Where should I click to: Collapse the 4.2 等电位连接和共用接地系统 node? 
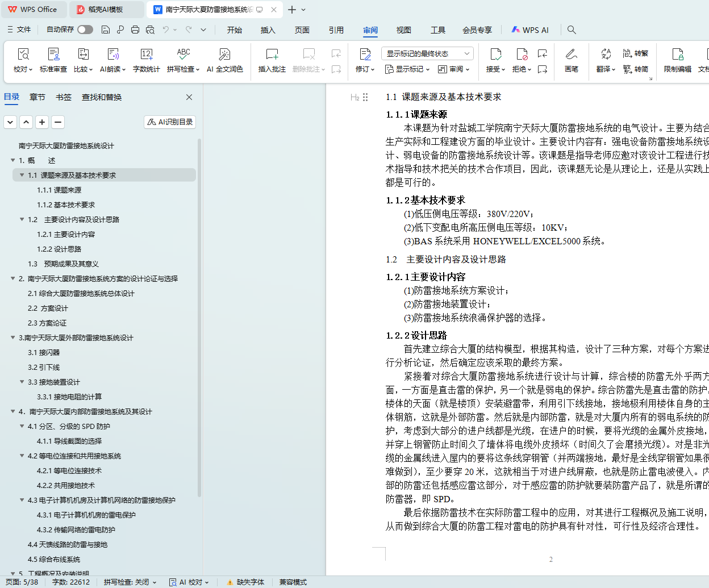click(x=22, y=456)
